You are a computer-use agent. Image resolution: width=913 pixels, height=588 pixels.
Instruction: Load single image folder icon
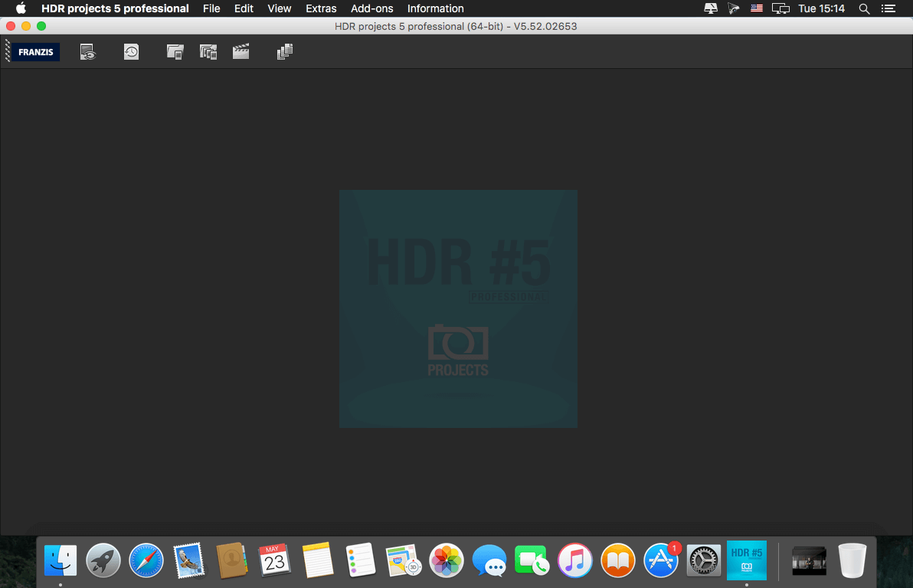pyautogui.click(x=175, y=52)
